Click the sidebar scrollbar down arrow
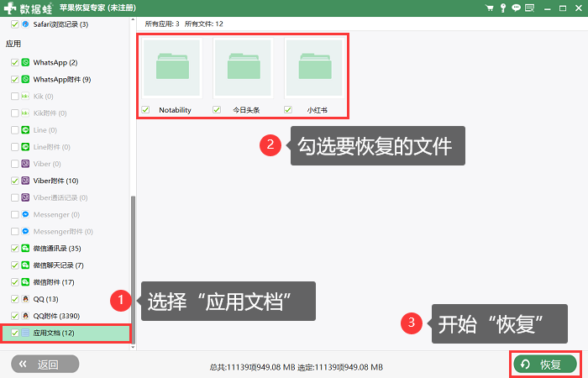This screenshot has width=588, height=378. (x=133, y=347)
